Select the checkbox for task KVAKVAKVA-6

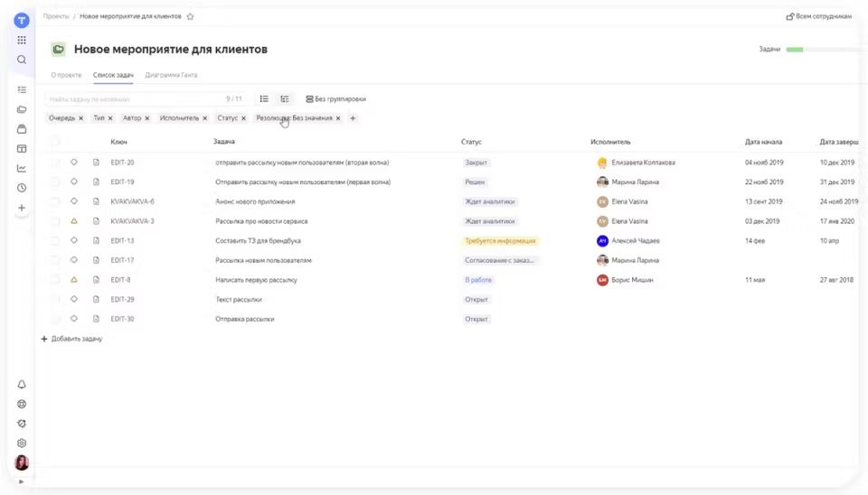point(55,201)
